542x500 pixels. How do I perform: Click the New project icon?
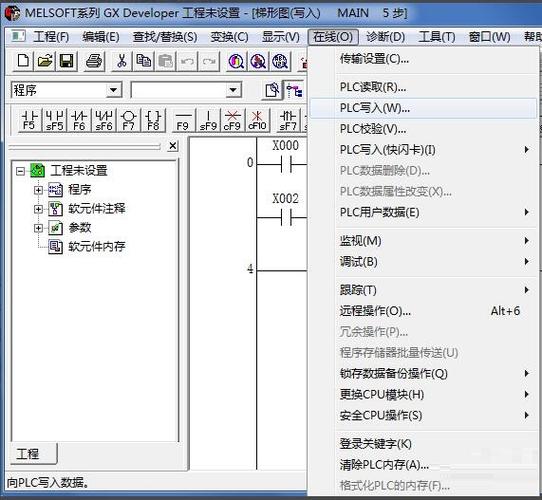[x=23, y=62]
